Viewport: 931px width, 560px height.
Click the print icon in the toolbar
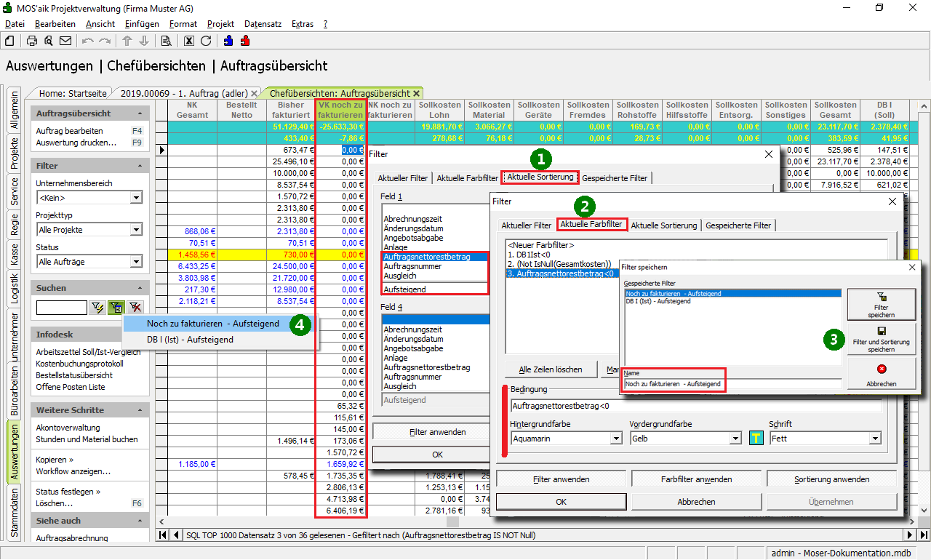click(x=32, y=41)
